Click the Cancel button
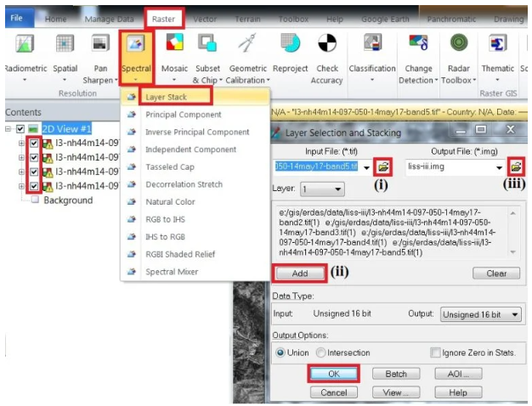The height and width of the screenshot is (406, 532). pyautogui.click(x=334, y=392)
